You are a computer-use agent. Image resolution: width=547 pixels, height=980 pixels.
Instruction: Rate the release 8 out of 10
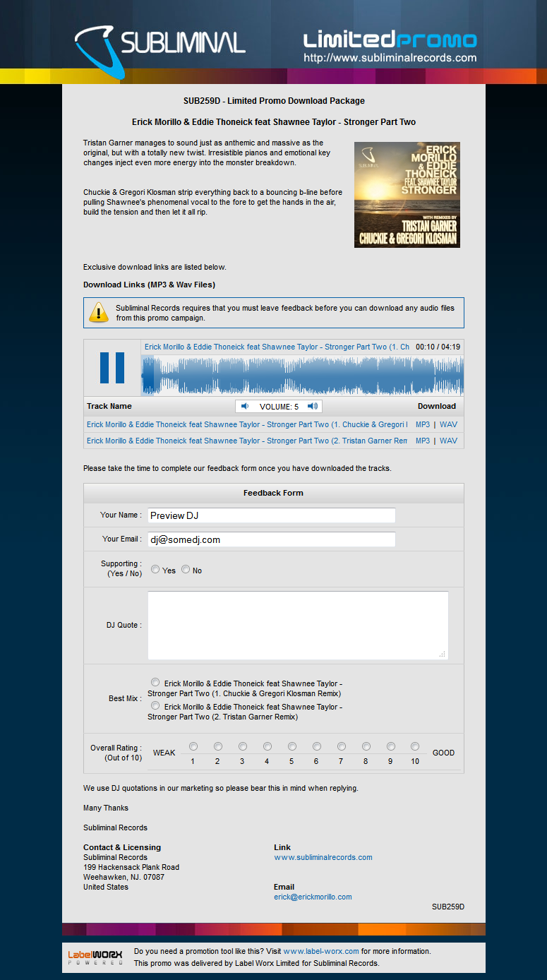(x=366, y=746)
